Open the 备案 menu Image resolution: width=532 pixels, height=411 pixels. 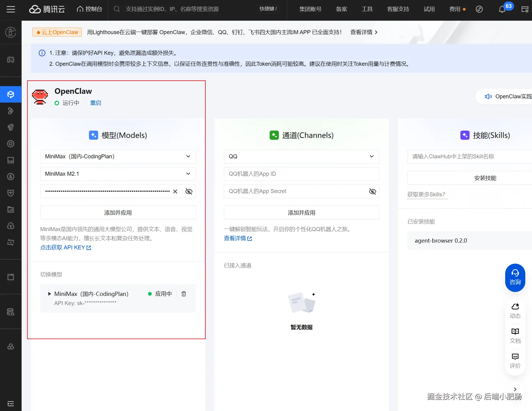(x=342, y=9)
